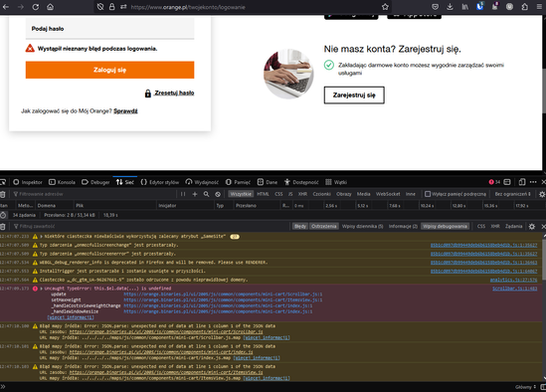This screenshot has width=546, height=392.
Task: Toggle the console XHR filter
Action: (x=495, y=227)
